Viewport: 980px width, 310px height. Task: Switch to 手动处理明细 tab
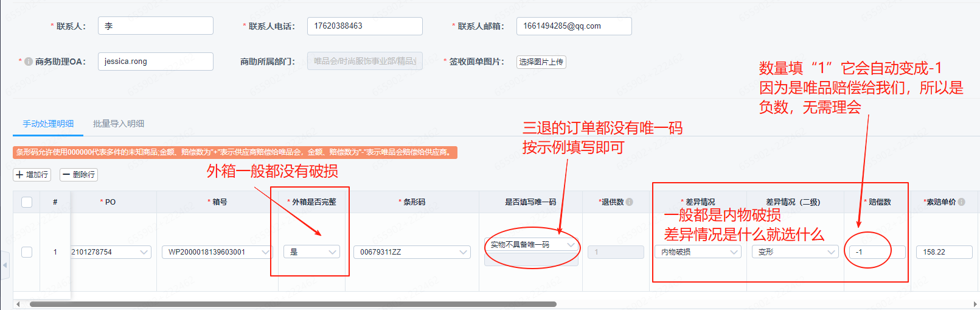point(48,124)
